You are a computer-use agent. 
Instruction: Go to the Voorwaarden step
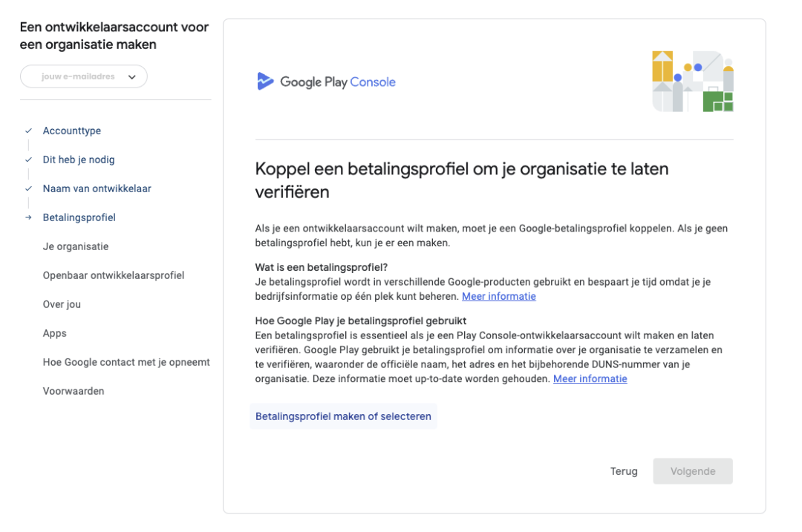pyautogui.click(x=74, y=391)
